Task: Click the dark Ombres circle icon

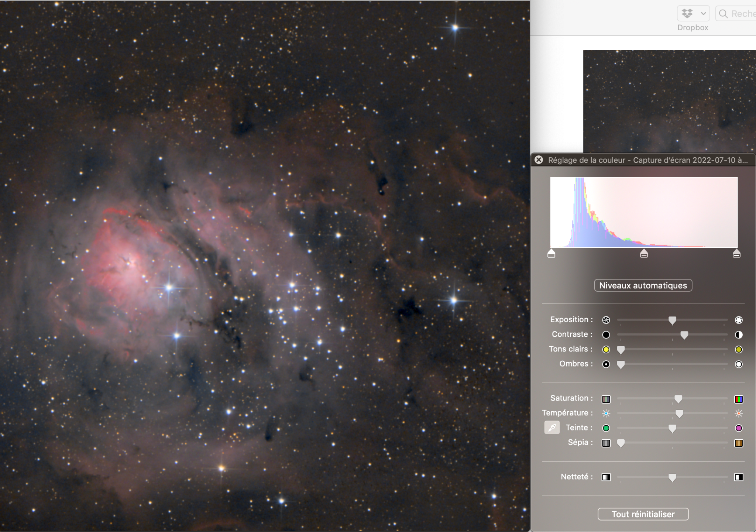Action: (x=606, y=364)
